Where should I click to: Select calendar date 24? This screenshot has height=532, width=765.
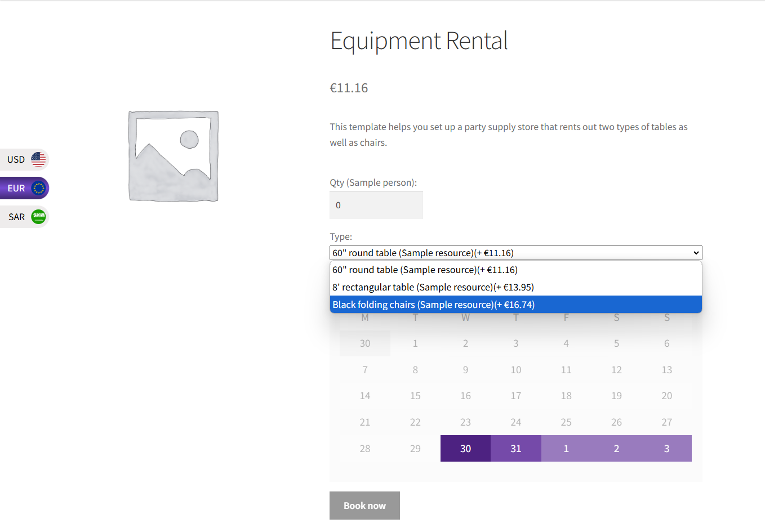[516, 422]
